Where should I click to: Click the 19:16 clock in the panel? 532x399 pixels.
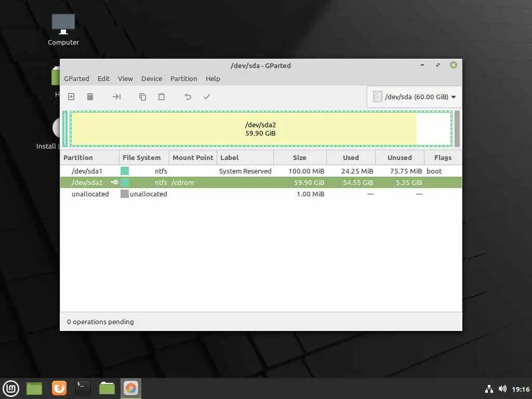point(521,389)
